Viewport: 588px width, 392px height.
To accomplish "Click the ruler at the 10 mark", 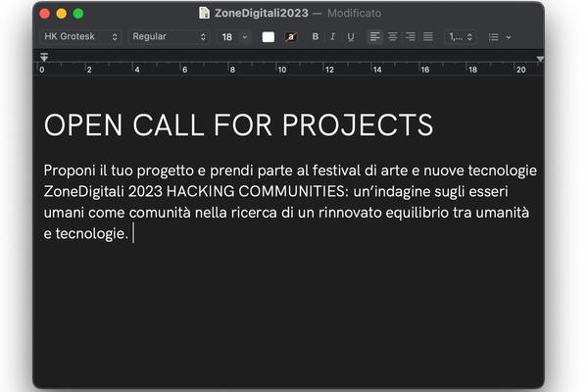I will [282, 70].
